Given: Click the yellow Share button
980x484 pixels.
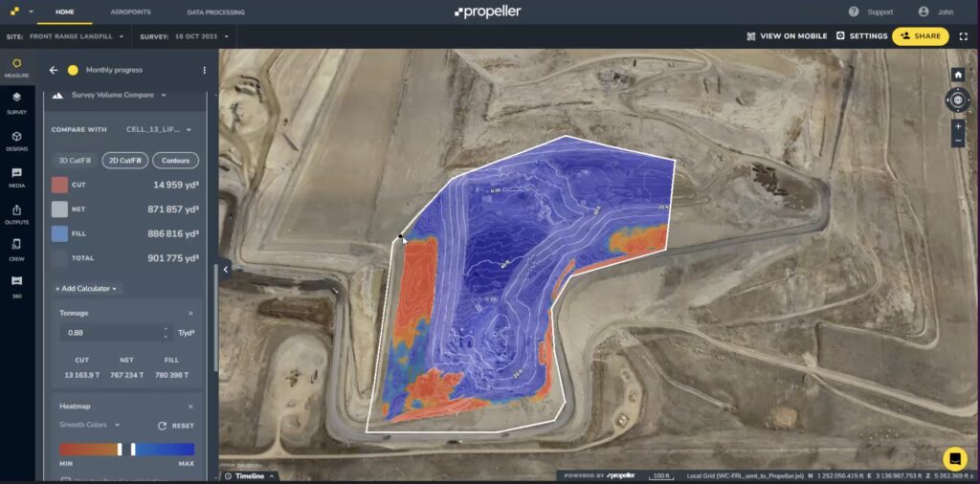Looking at the screenshot, I should (920, 36).
